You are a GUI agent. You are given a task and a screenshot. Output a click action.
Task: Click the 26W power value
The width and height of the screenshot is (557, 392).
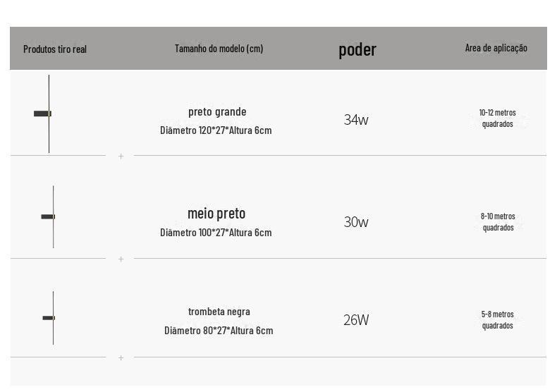pyautogui.click(x=356, y=320)
